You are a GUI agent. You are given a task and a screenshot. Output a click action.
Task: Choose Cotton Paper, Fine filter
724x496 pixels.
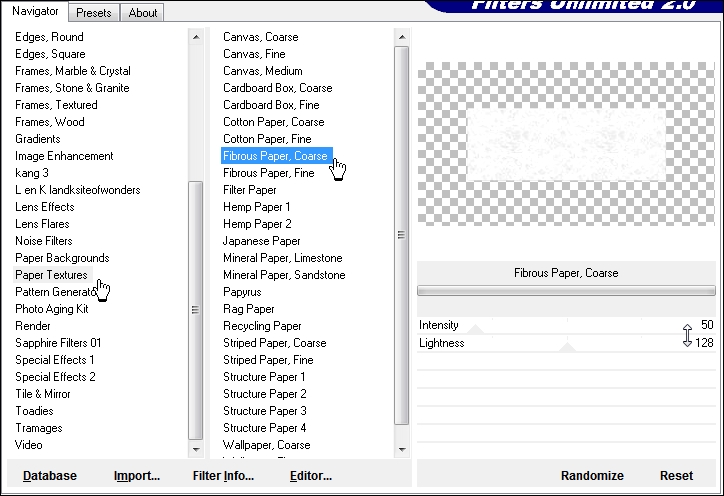(x=267, y=139)
